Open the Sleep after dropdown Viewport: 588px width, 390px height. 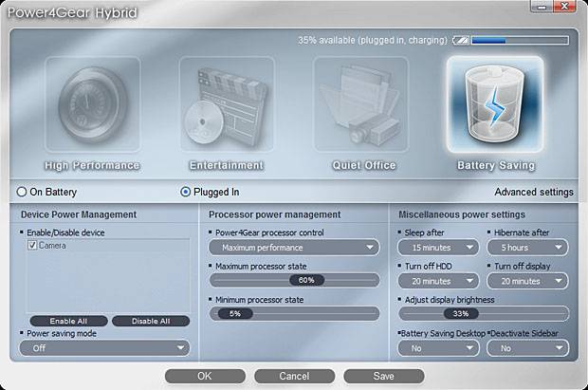click(438, 248)
